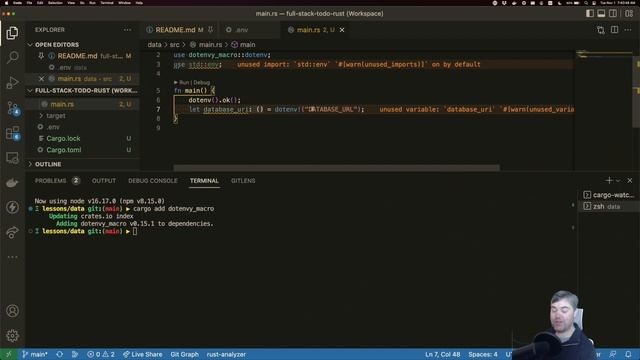Image resolution: width=640 pixels, height=360 pixels.
Task: Change indentation via Spaces: 4
Action: [483, 354]
